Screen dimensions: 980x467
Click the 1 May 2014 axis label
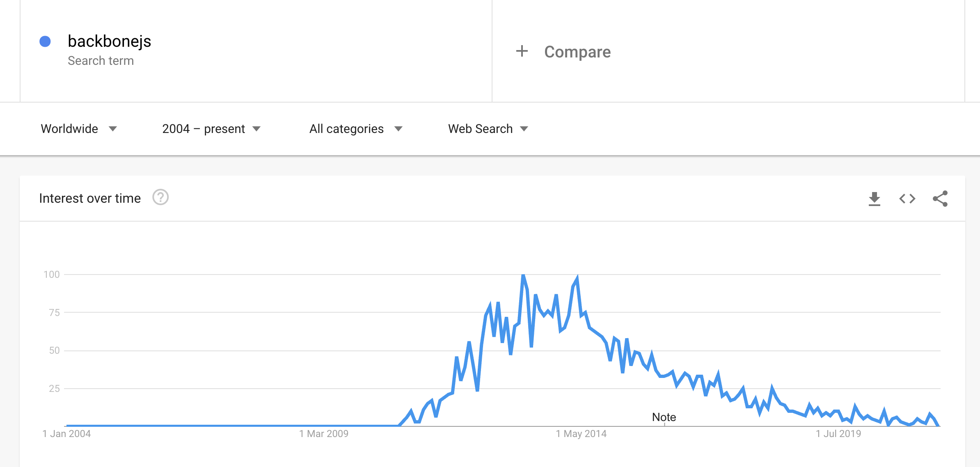(581, 434)
